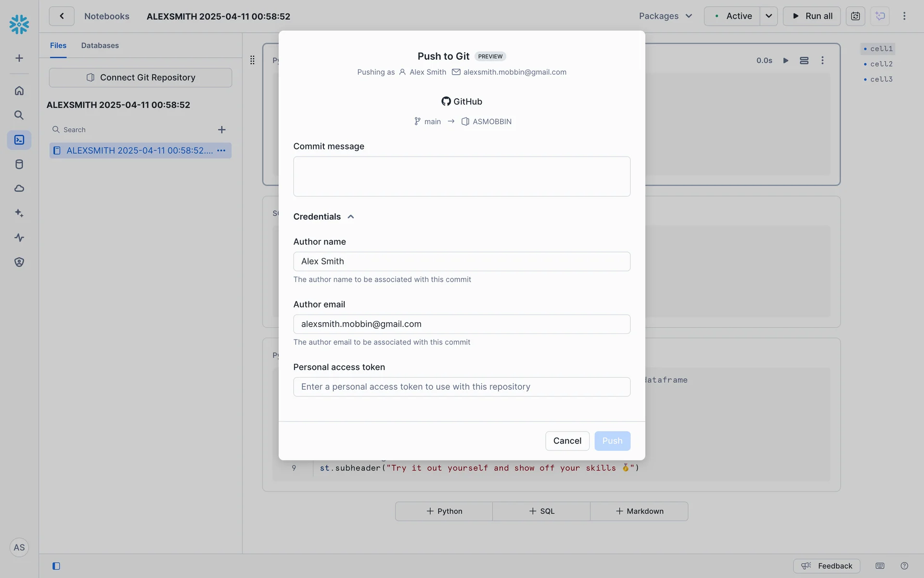Open the database cylinder sidebar icon
The image size is (924, 578).
(x=19, y=164)
